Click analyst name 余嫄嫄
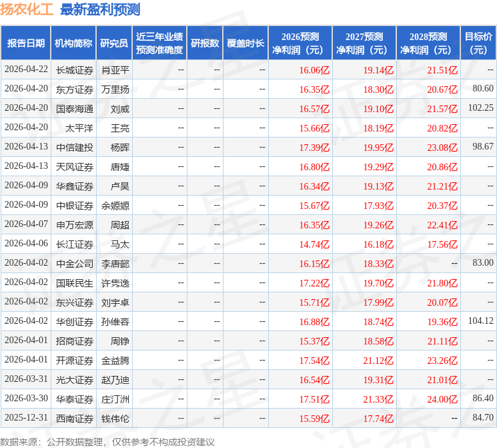The width and height of the screenshot is (497, 448). click(x=115, y=206)
